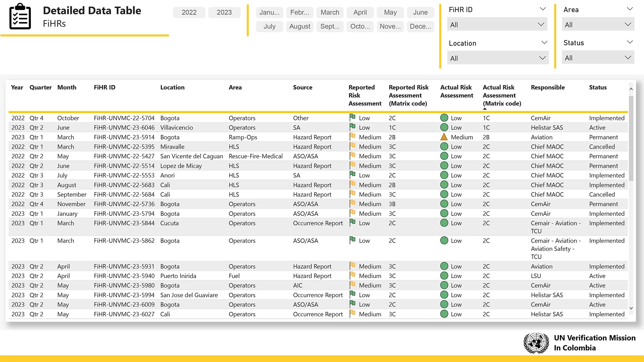The image size is (644, 362).
Task: Select cell FiHR-UNVMC-23-6046
Action: point(124,127)
